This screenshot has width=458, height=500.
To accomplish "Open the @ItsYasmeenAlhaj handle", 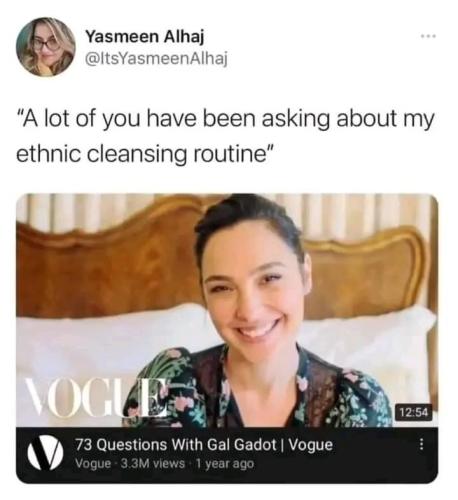I will (x=157, y=58).
